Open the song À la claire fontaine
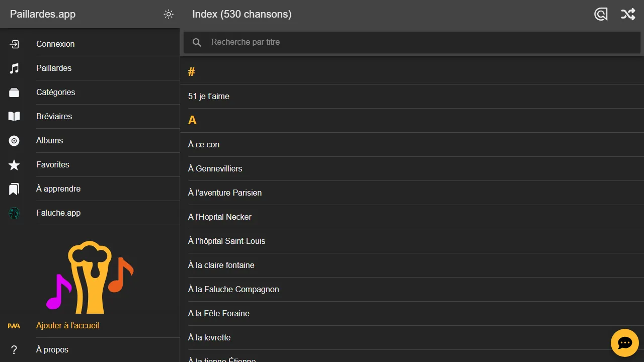This screenshot has height=362, width=644. (x=221, y=265)
